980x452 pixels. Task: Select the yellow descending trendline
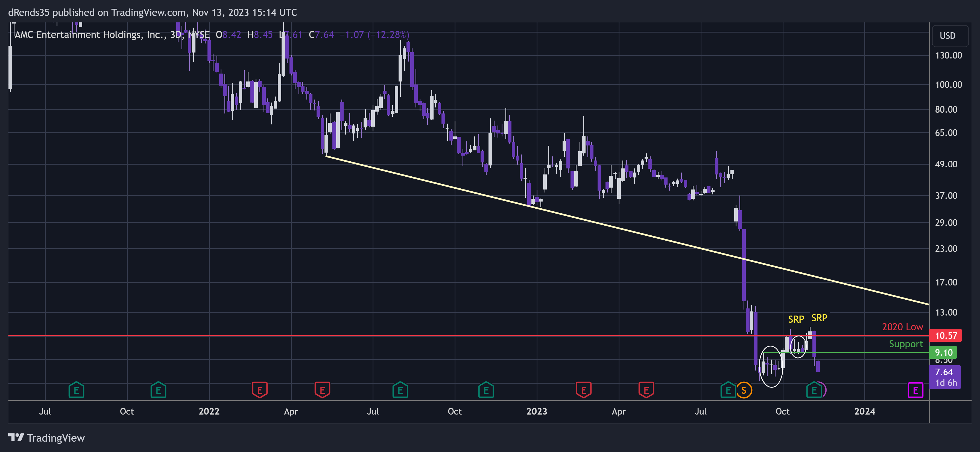click(x=628, y=231)
